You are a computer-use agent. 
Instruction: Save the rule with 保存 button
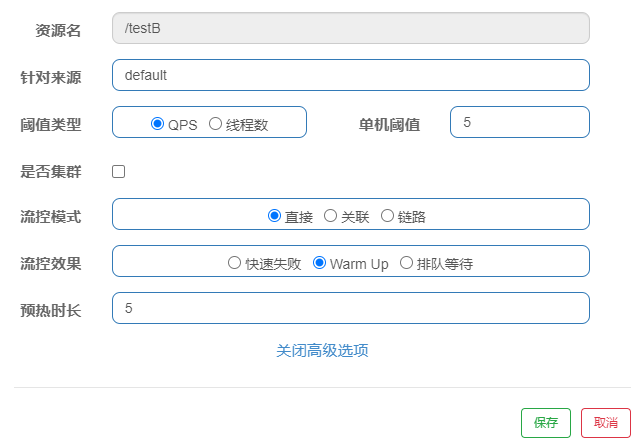tap(546, 423)
